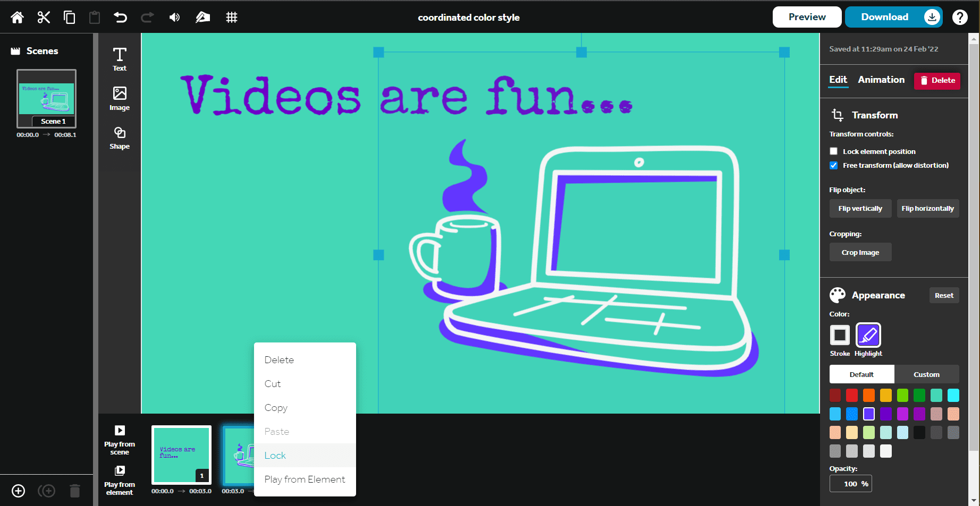Select the Highlight color option

point(868,335)
